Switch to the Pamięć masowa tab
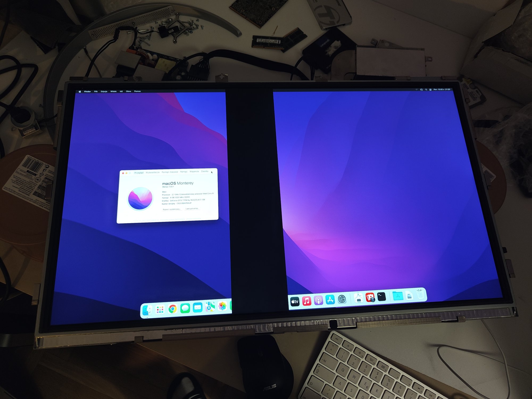532x399 pixels. [170, 172]
